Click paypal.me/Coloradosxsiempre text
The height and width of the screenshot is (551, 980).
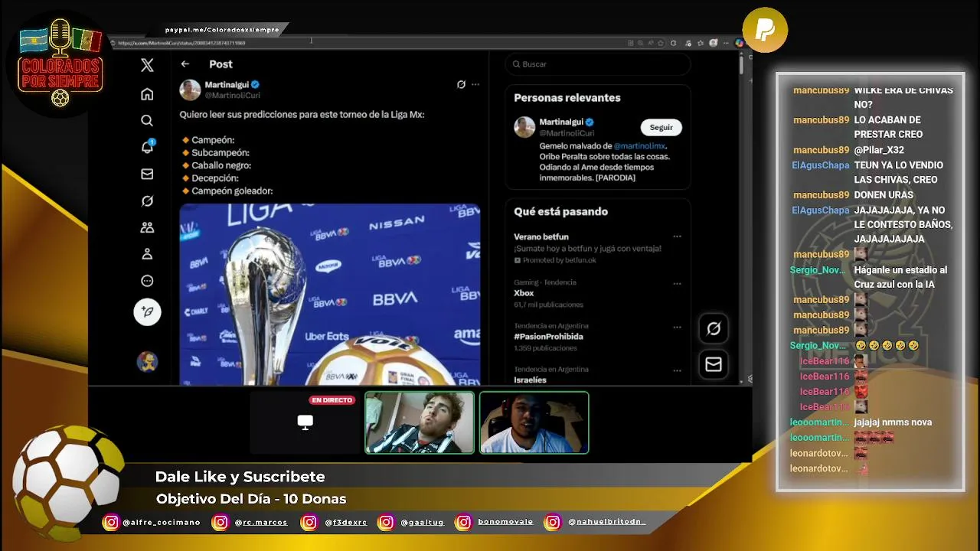pyautogui.click(x=222, y=30)
